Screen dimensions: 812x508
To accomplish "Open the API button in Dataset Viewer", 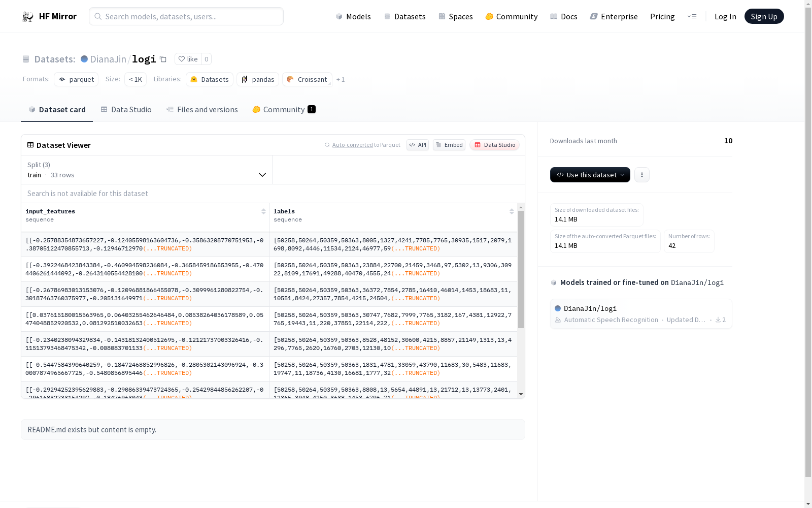I will [x=417, y=145].
